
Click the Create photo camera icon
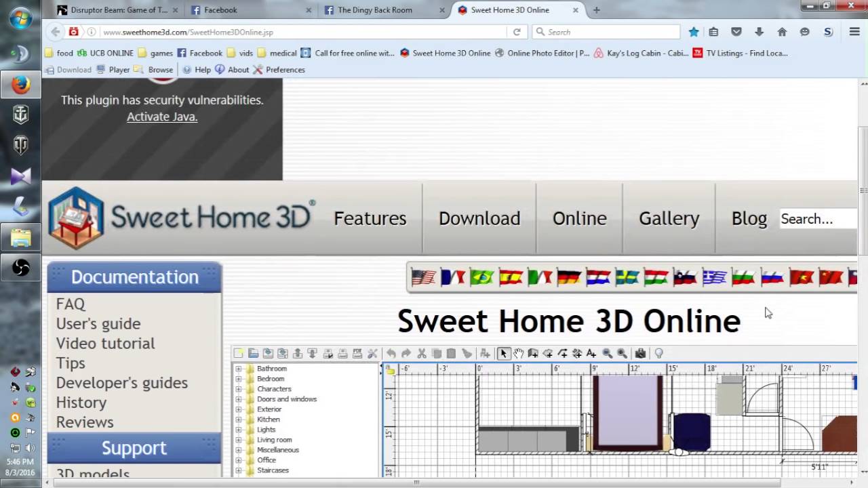coord(640,353)
